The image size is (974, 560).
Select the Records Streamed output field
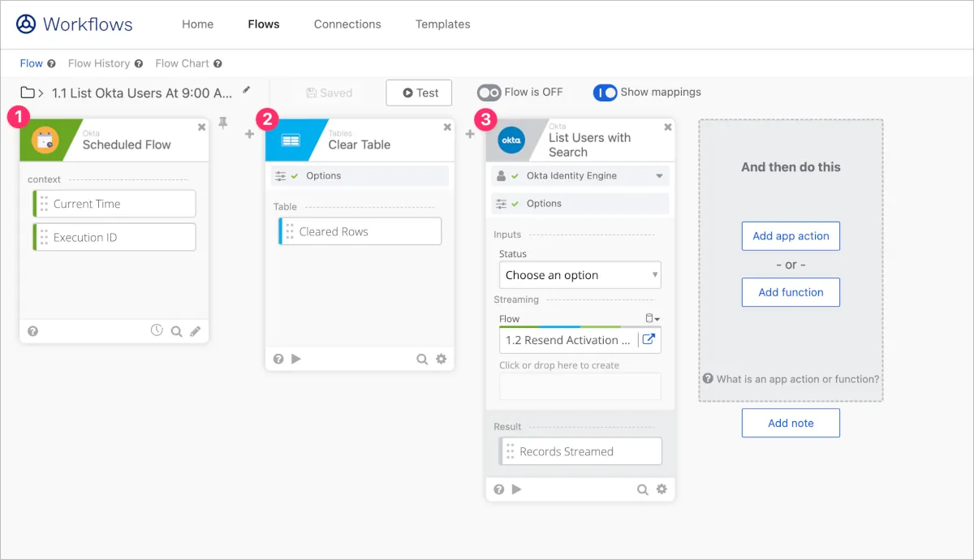coord(580,451)
